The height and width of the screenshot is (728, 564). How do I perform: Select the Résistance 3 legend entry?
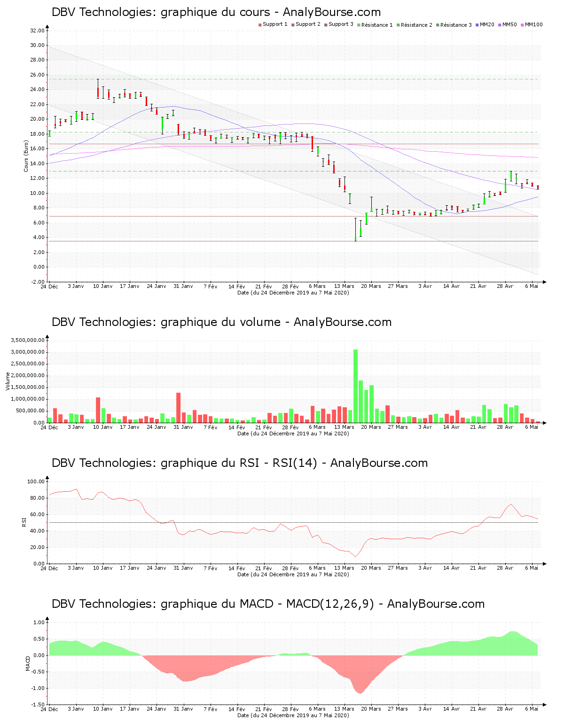tap(454, 25)
